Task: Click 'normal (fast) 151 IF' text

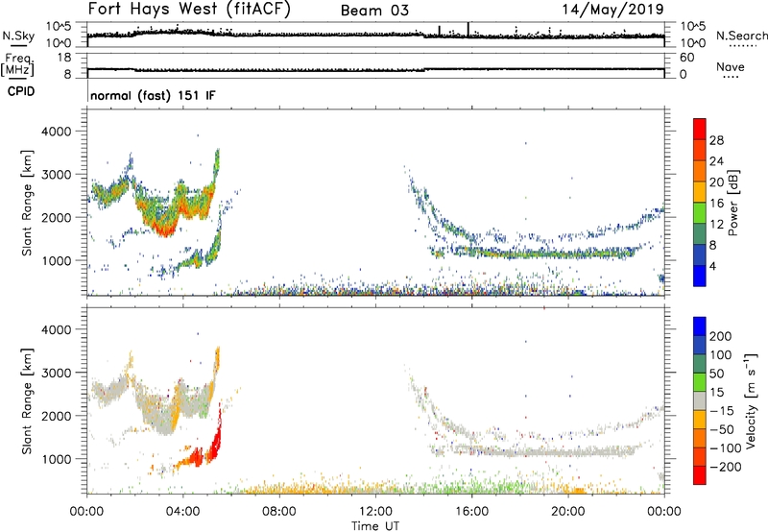Action: coord(153,95)
